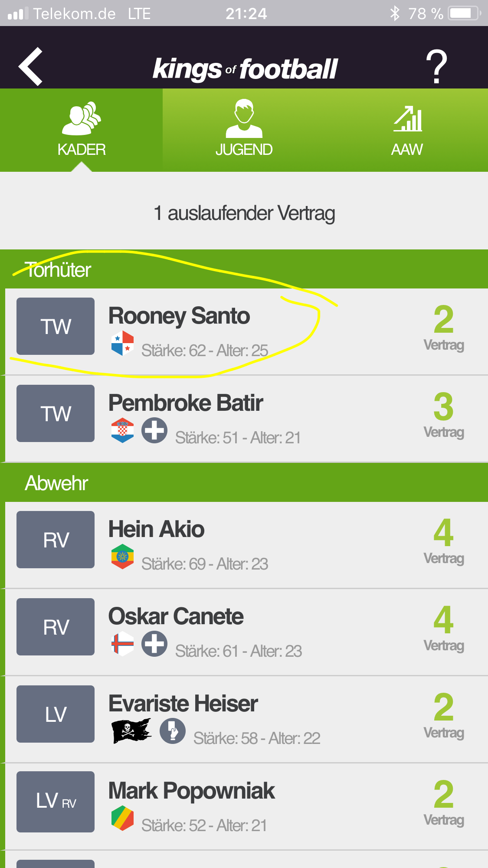
Task: Open player Rooney Santo's name
Action: (179, 316)
